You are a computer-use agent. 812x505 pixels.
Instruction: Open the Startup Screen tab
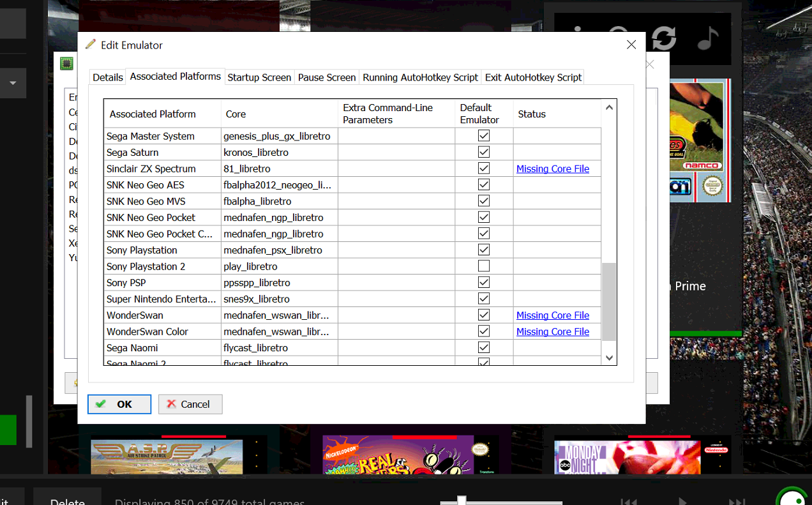click(x=259, y=77)
